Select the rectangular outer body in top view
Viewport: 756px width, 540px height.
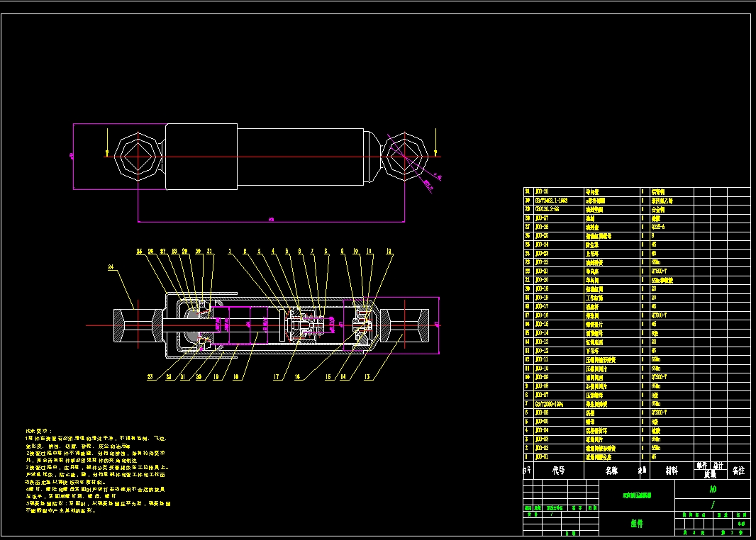click(x=201, y=157)
